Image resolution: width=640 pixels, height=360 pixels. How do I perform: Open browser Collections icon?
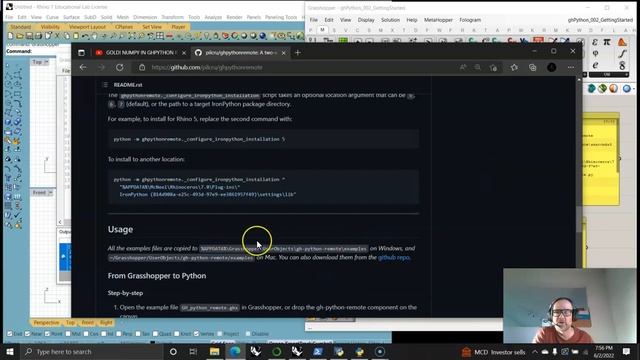coord(533,67)
